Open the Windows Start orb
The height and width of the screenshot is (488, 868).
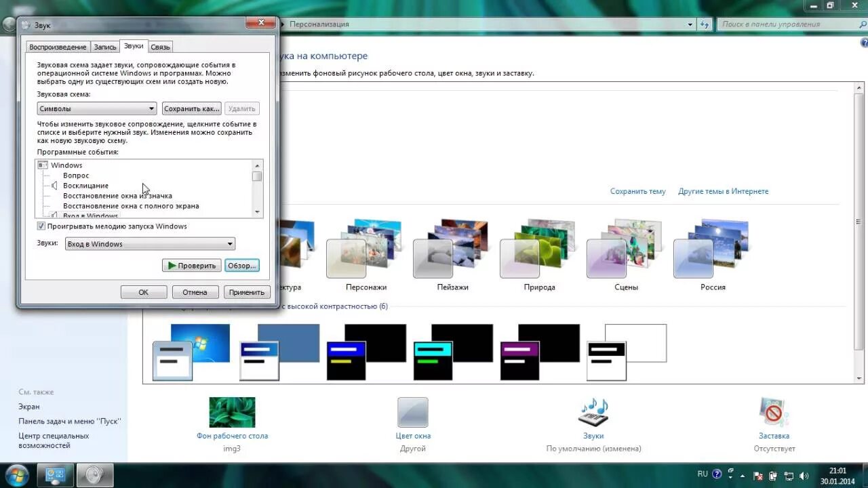(16, 475)
